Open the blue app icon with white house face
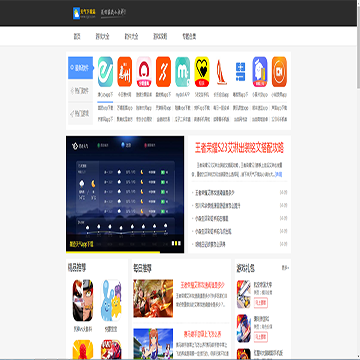 point(260,72)
